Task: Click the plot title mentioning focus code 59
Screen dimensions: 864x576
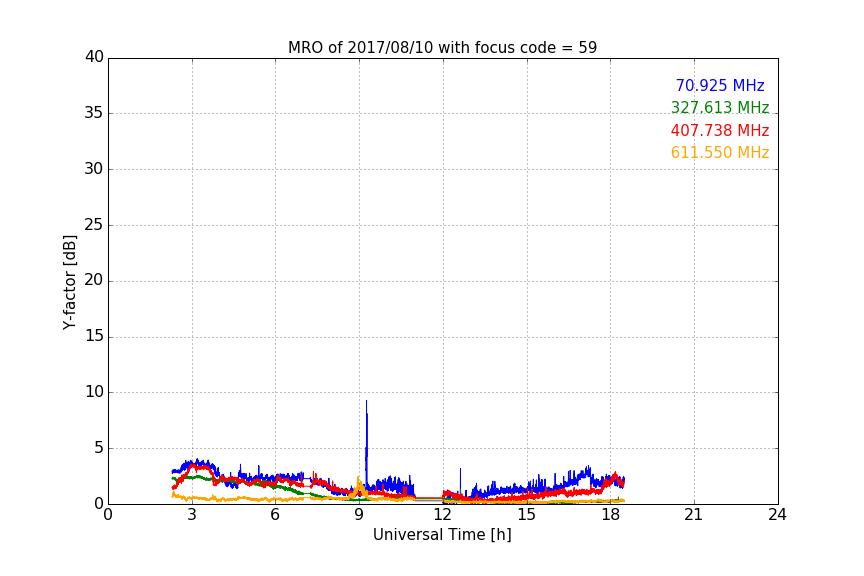Action: 442,48
